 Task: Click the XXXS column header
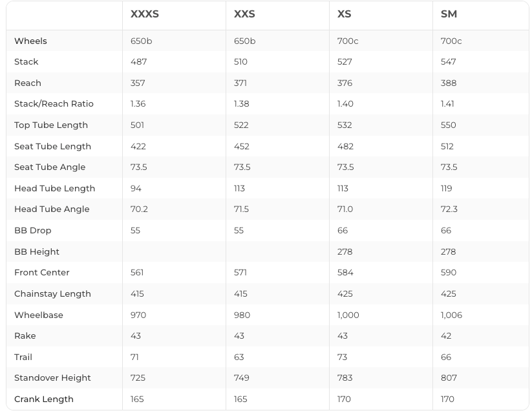click(x=144, y=14)
